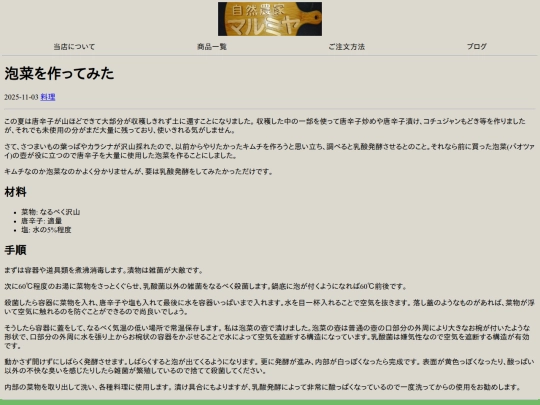Click the paragraph starting そうしたら容器に蓋をして
This screenshot has height=405, width=540.
[267, 337]
